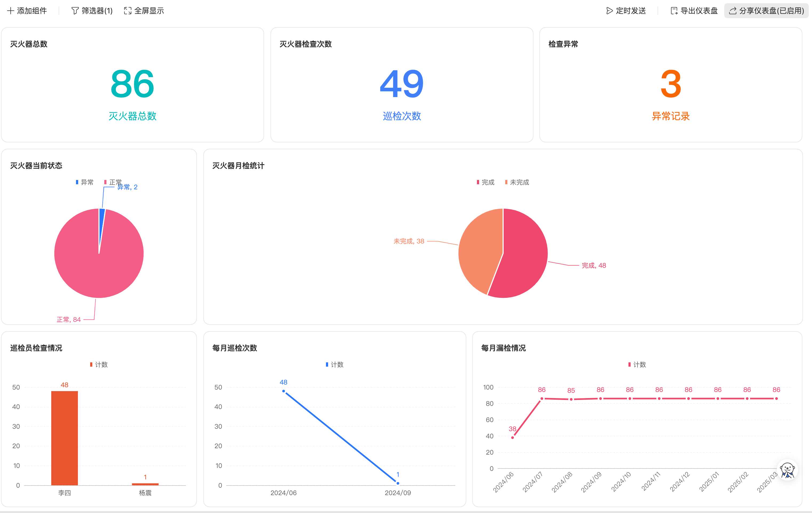
Task: Click the 导出仪表盘 export icon
Action: pyautogui.click(x=674, y=11)
